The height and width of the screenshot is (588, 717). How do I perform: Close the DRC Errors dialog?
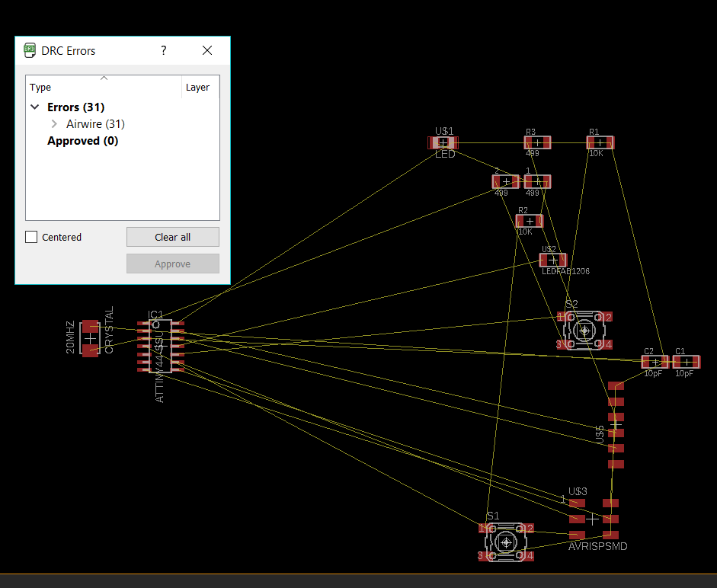[207, 50]
